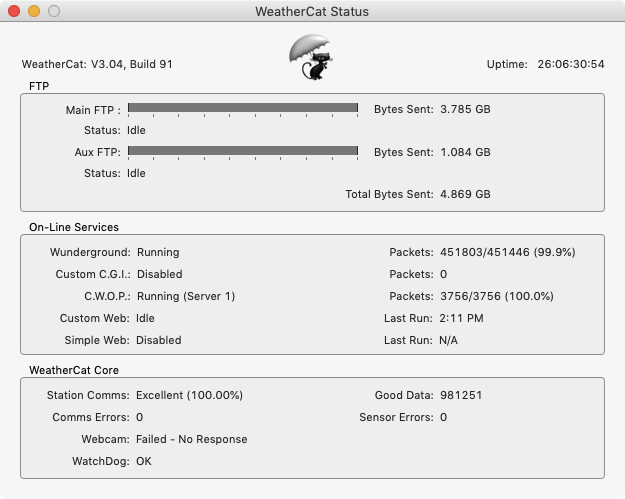Click the uptime value 26:06:30:54
Viewport: 625px width, 499px height.
pos(571,64)
